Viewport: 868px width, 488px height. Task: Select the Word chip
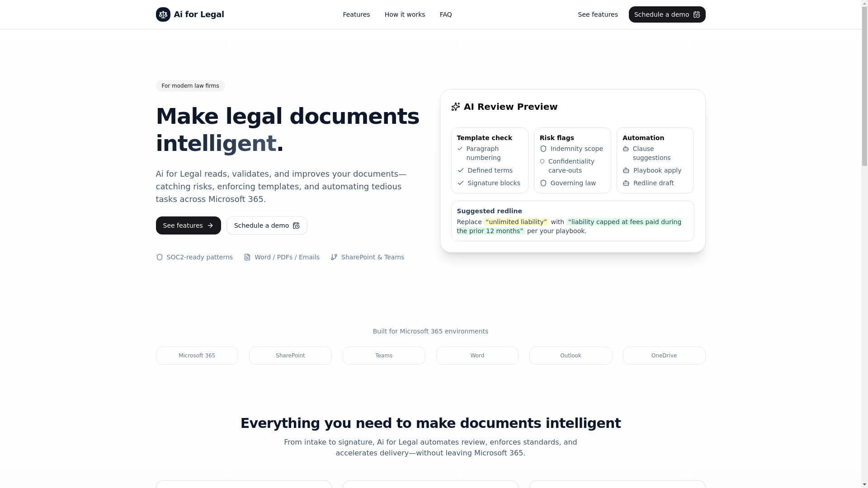click(x=477, y=356)
